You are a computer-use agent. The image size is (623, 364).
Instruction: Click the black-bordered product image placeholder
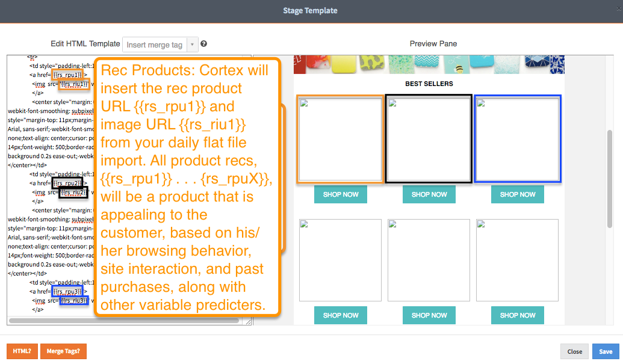(429, 139)
